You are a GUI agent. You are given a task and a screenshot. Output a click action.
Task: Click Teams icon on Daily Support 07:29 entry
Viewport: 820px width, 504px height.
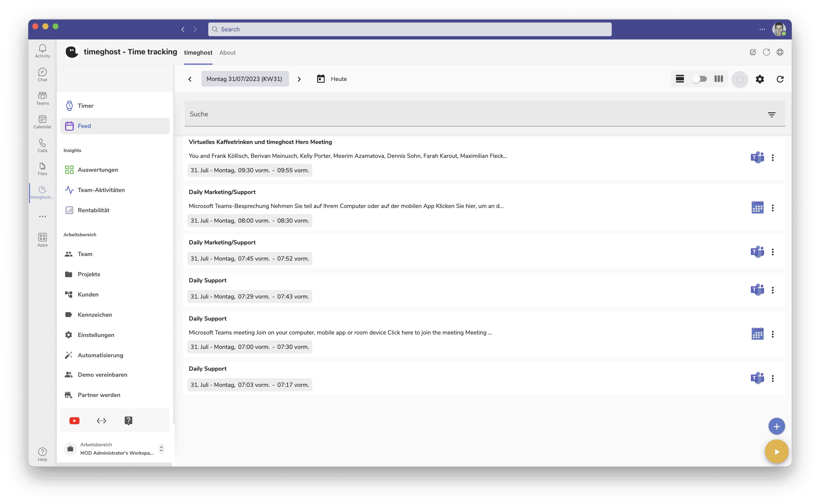coord(757,290)
